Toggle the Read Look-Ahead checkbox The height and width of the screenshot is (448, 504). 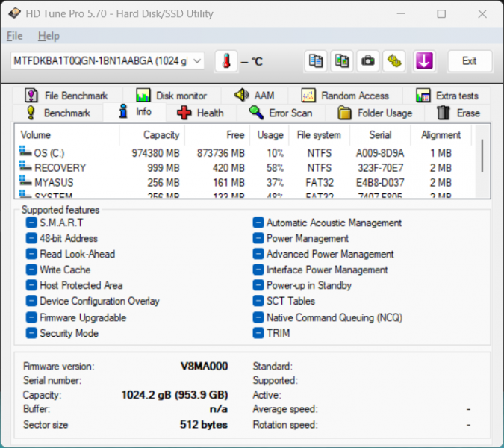pyautogui.click(x=31, y=254)
